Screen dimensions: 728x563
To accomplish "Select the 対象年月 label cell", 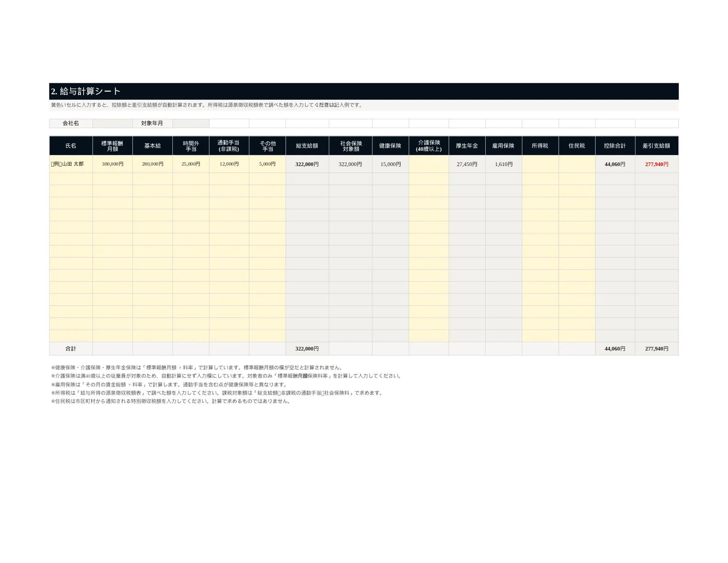I will pyautogui.click(x=152, y=123).
